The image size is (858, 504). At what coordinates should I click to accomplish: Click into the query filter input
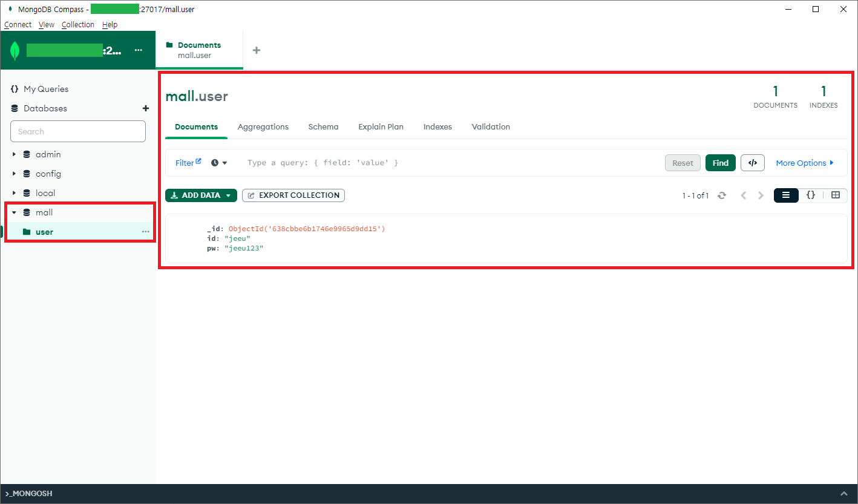pos(451,163)
